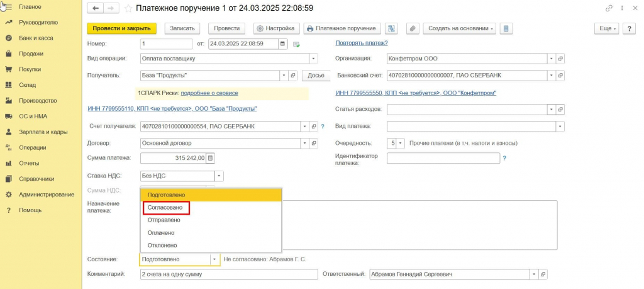Open Банковский счет record icon

click(560, 76)
